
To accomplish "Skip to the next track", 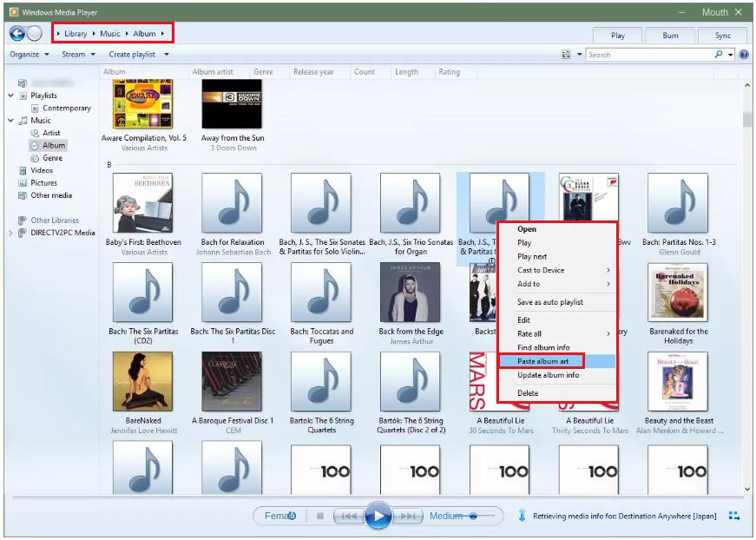I will tap(407, 516).
